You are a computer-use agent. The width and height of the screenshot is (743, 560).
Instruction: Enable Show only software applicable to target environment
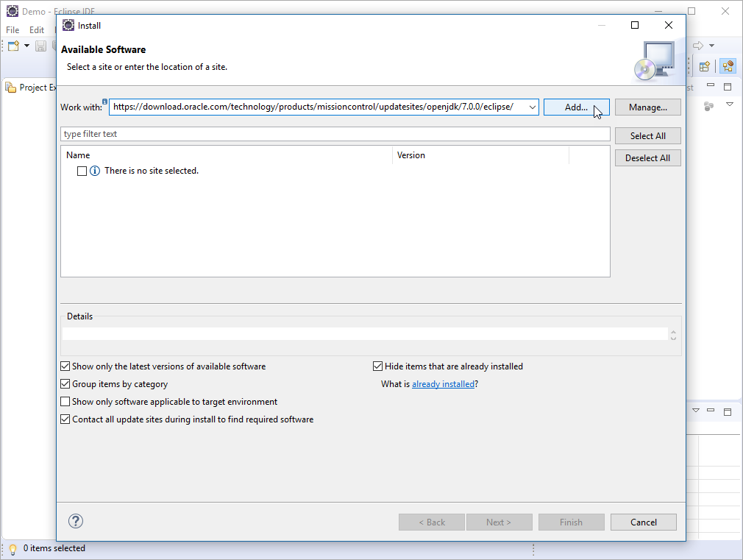65,402
